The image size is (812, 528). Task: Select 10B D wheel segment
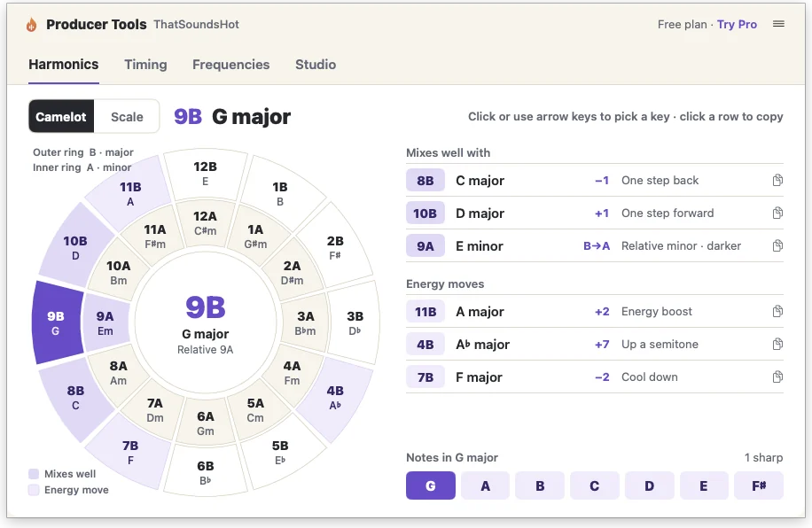(x=75, y=247)
